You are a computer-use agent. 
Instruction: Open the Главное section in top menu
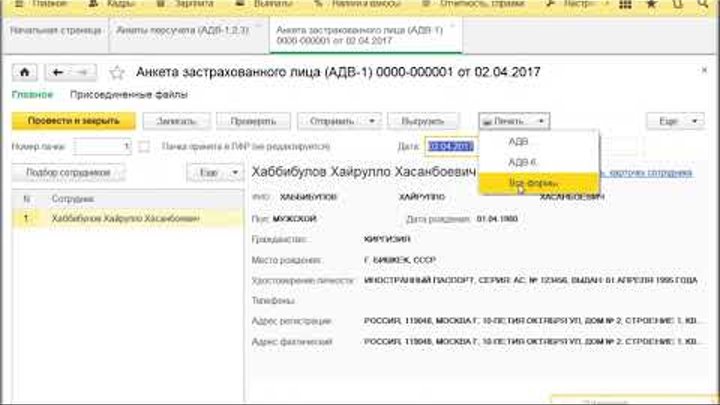point(43,4)
